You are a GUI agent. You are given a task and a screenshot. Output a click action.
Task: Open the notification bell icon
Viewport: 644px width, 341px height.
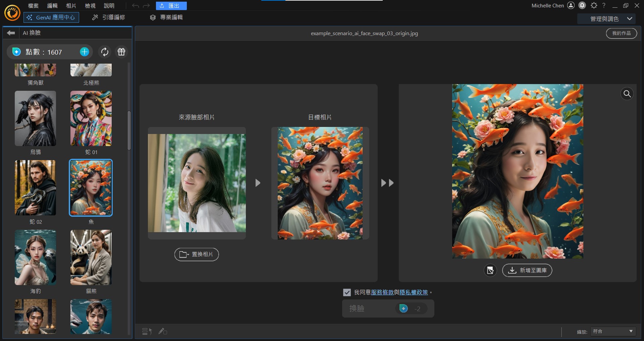tap(582, 5)
